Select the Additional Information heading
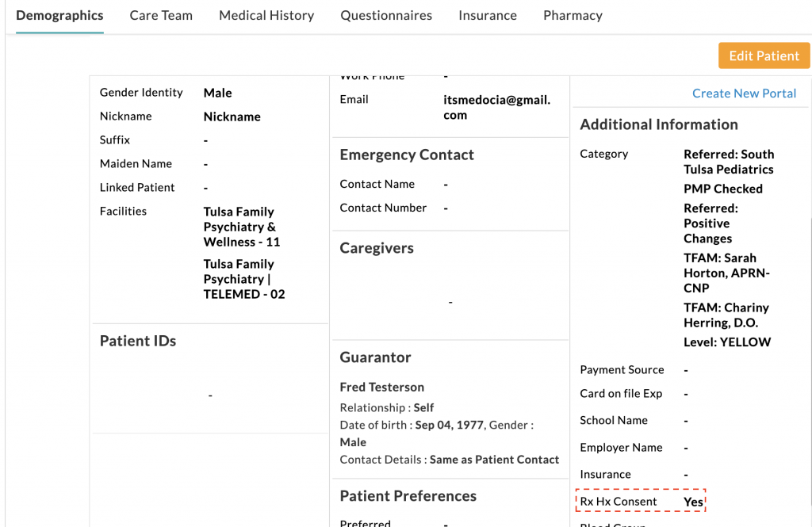 658,124
